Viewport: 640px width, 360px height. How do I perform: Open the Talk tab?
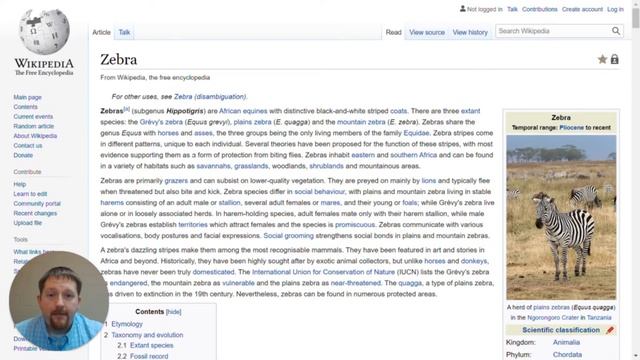pos(124,32)
